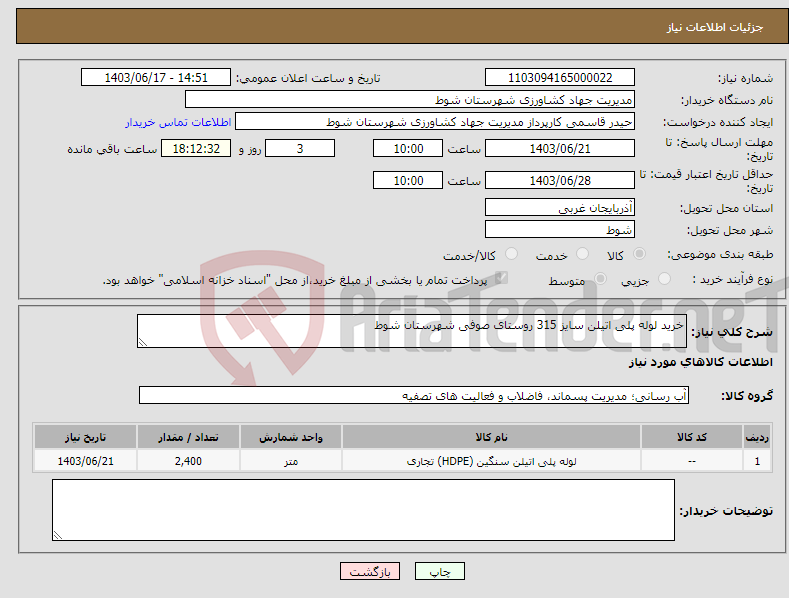Viewport: 789px width, 598px height.
Task: Click the page header جزئیات اطلاعات نیاز
Action: (x=715, y=27)
